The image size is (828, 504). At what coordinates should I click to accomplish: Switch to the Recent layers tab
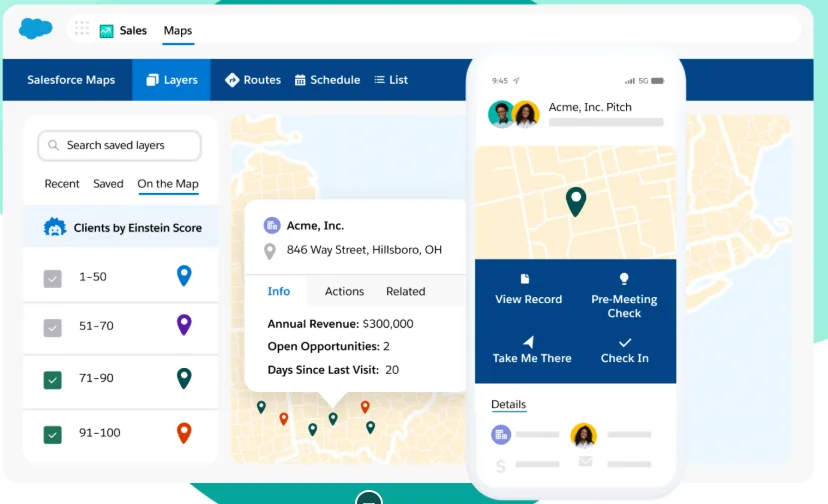click(62, 184)
